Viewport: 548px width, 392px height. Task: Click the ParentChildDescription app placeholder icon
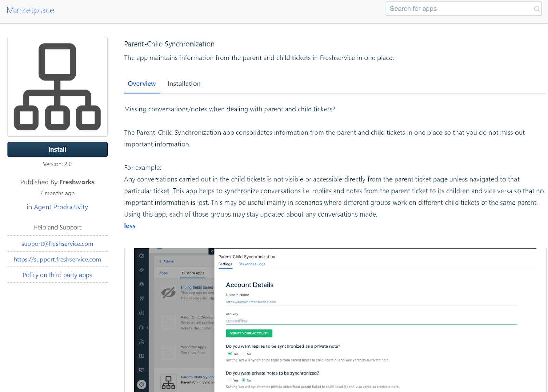pyautogui.click(x=168, y=322)
